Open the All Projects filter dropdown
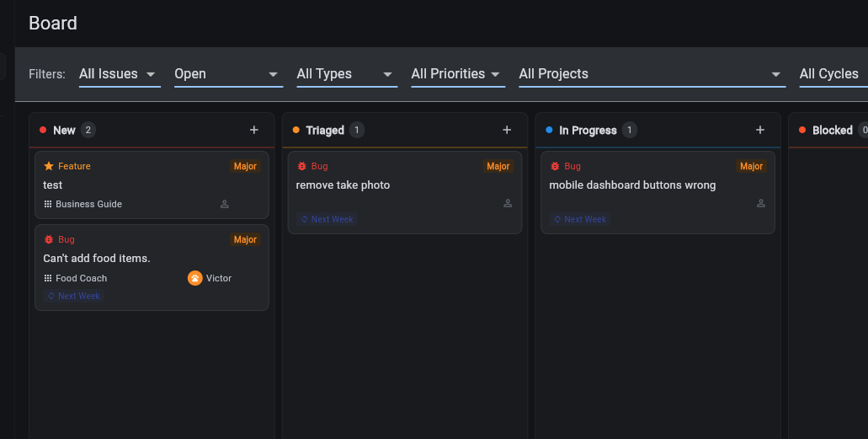This screenshot has width=868, height=439. [651, 74]
